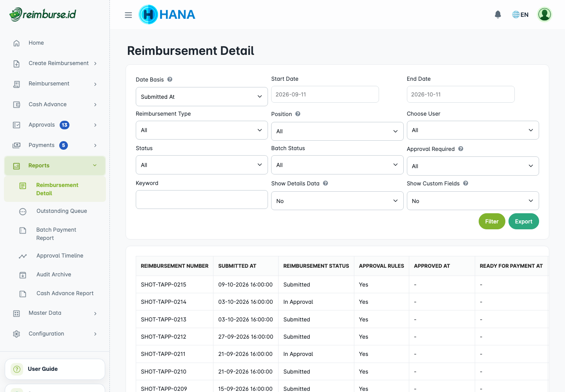
Task: Open the Approval Required dropdown
Action: [473, 166]
